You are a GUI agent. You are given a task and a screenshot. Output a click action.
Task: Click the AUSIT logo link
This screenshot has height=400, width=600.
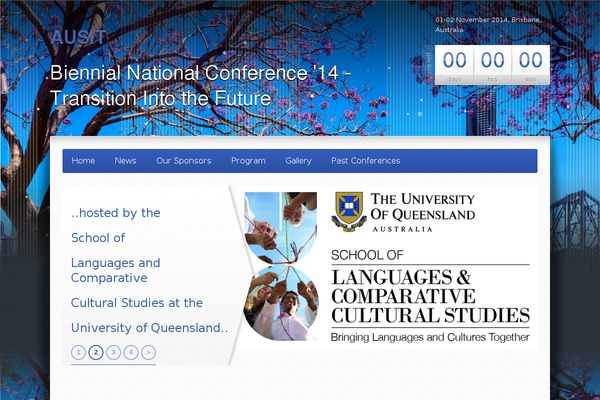click(x=78, y=38)
